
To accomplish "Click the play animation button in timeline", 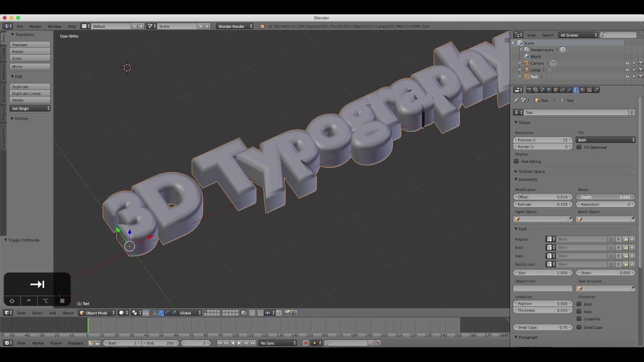I will [x=239, y=343].
